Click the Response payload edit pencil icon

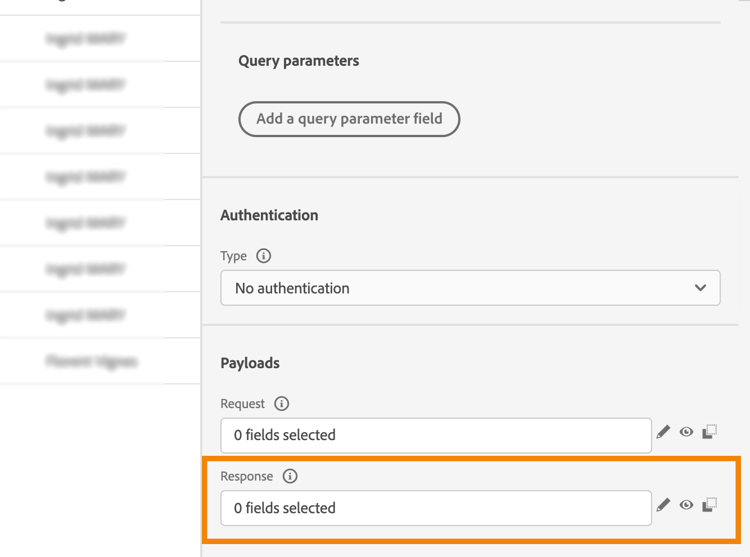click(663, 505)
